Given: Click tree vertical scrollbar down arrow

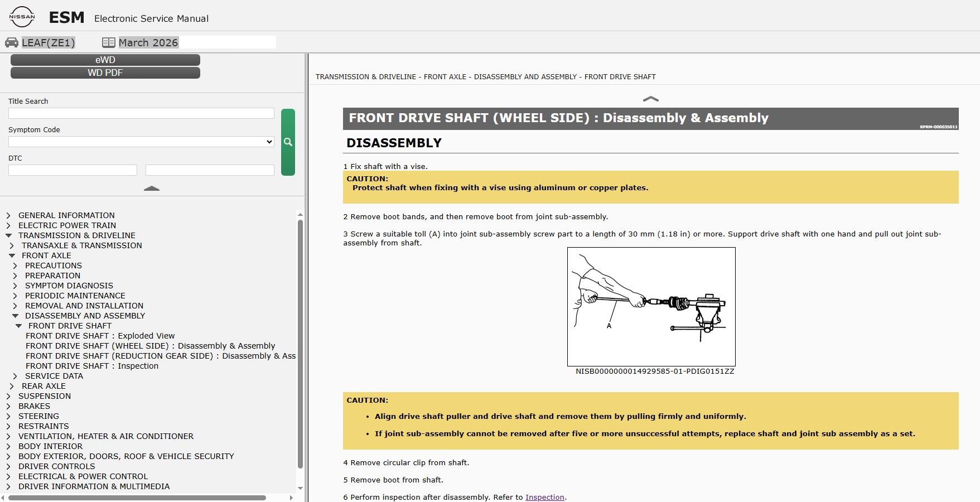Looking at the screenshot, I should click(300, 488).
